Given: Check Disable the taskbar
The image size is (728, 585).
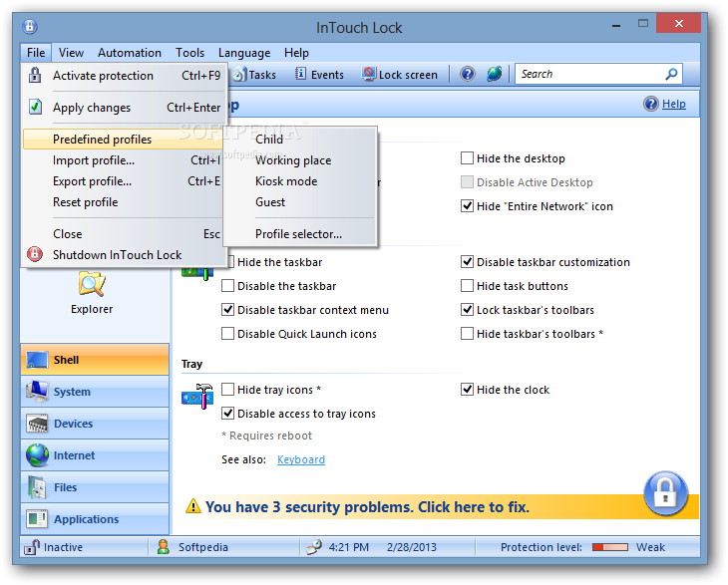Looking at the screenshot, I should coord(227,286).
